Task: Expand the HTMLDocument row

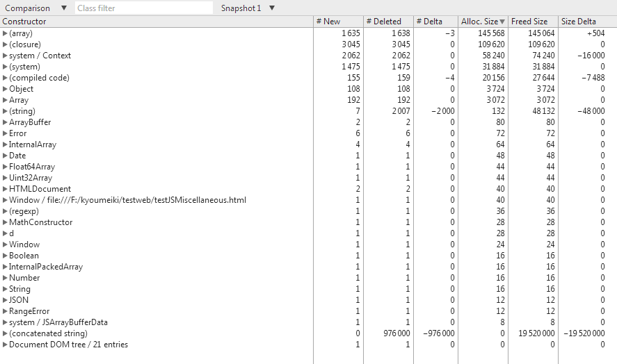Action: pyautogui.click(x=5, y=189)
